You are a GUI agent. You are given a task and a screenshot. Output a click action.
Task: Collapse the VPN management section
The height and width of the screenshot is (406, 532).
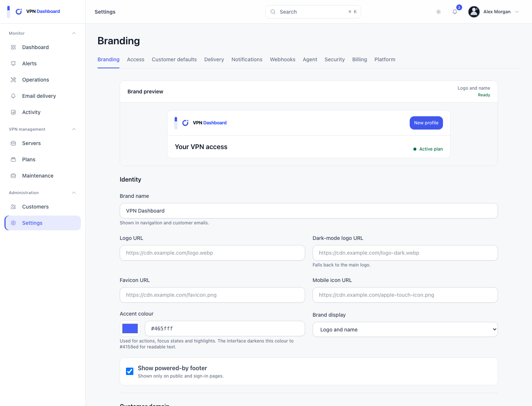(x=74, y=129)
